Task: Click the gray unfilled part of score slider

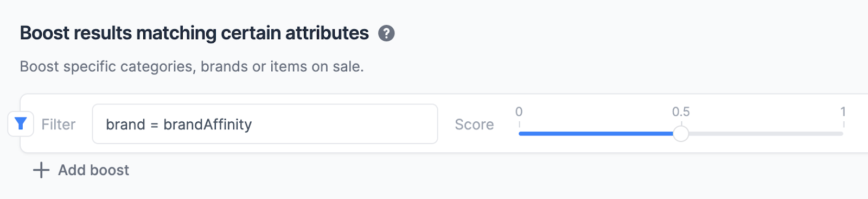Action: click(x=766, y=133)
